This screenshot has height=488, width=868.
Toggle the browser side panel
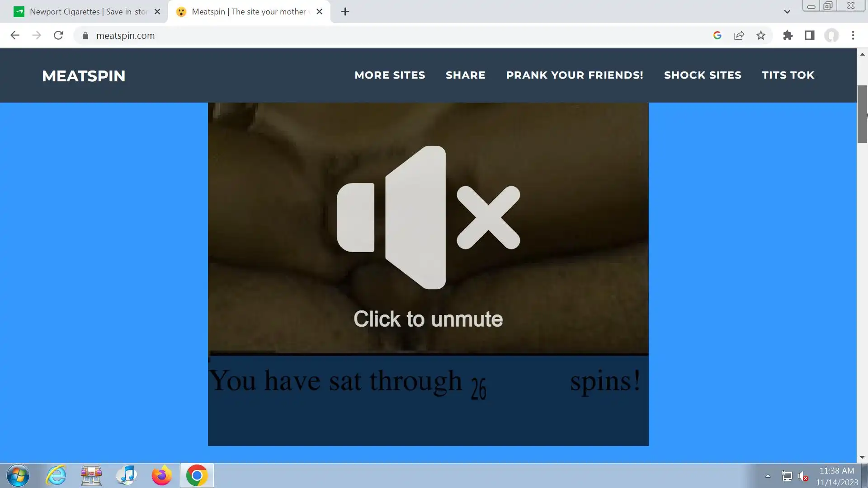809,35
